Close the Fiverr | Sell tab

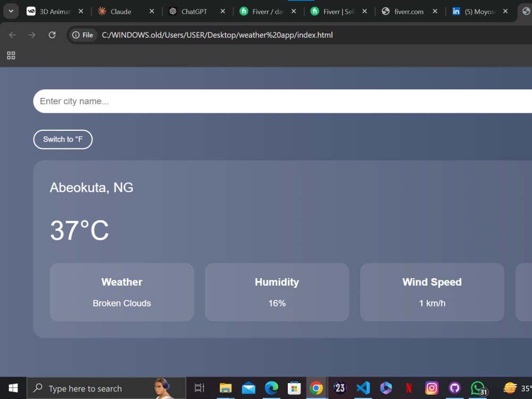[x=364, y=11]
